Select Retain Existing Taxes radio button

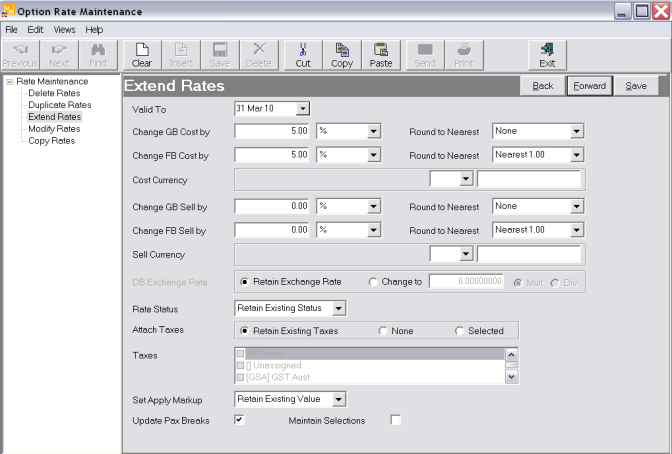244,331
